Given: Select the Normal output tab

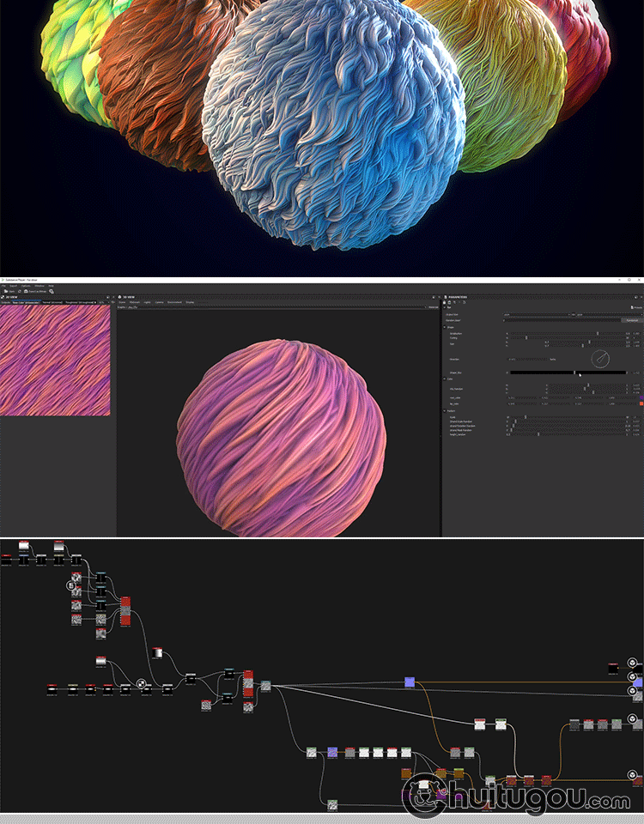Looking at the screenshot, I should coord(52,302).
